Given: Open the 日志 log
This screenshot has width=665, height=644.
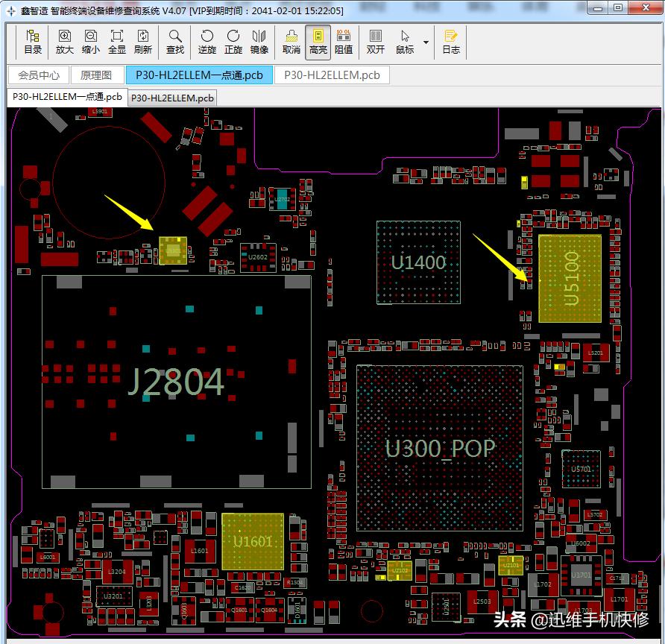Looking at the screenshot, I should point(450,42).
